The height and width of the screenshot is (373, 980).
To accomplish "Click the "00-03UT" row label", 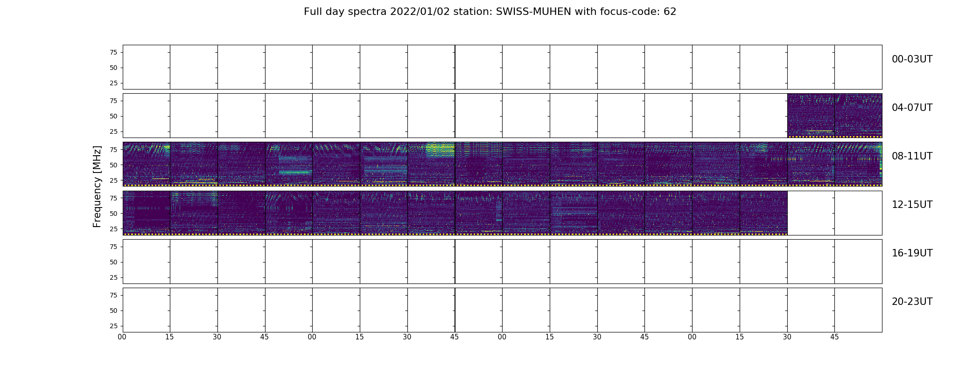I will [x=912, y=59].
